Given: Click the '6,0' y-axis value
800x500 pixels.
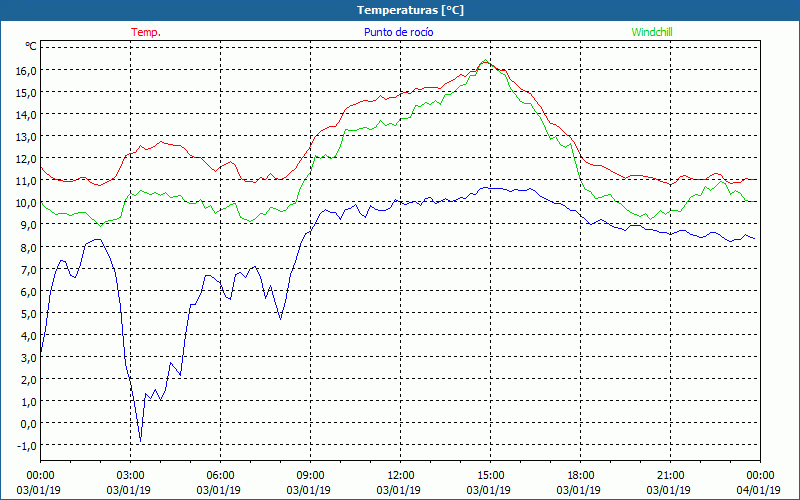Looking at the screenshot, I should (29, 291).
